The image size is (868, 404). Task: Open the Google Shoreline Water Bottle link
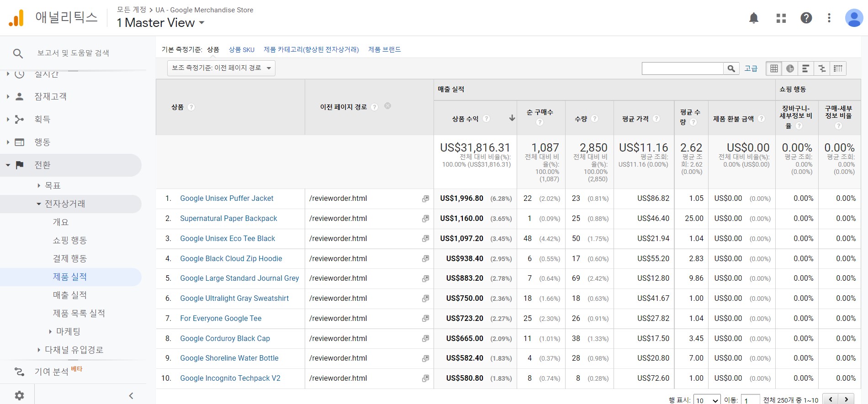point(229,358)
